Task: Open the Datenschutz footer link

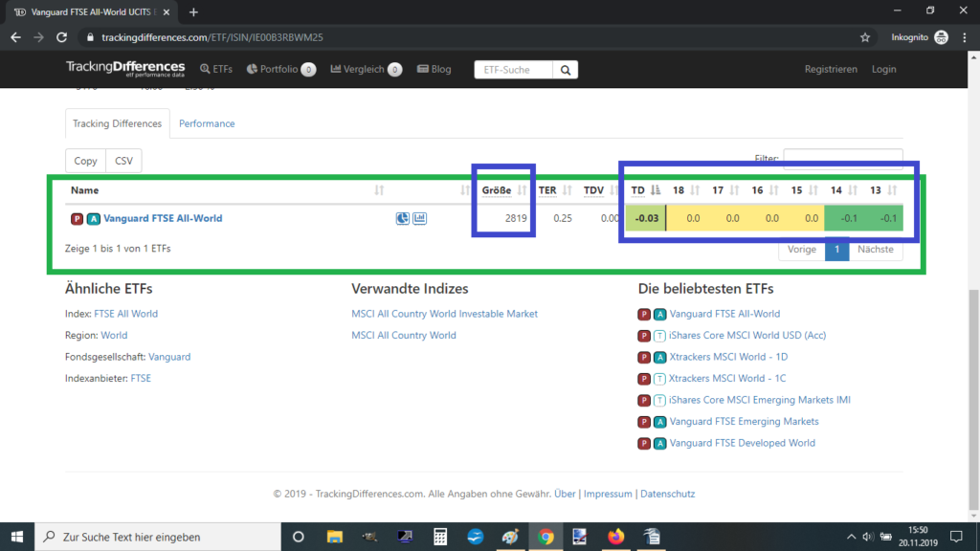Action: (667, 495)
